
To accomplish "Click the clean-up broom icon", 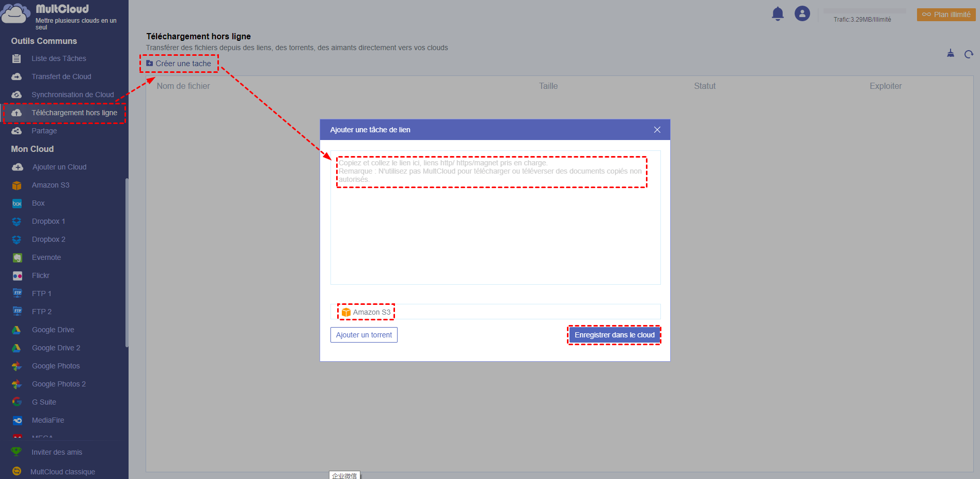I will click(x=951, y=53).
